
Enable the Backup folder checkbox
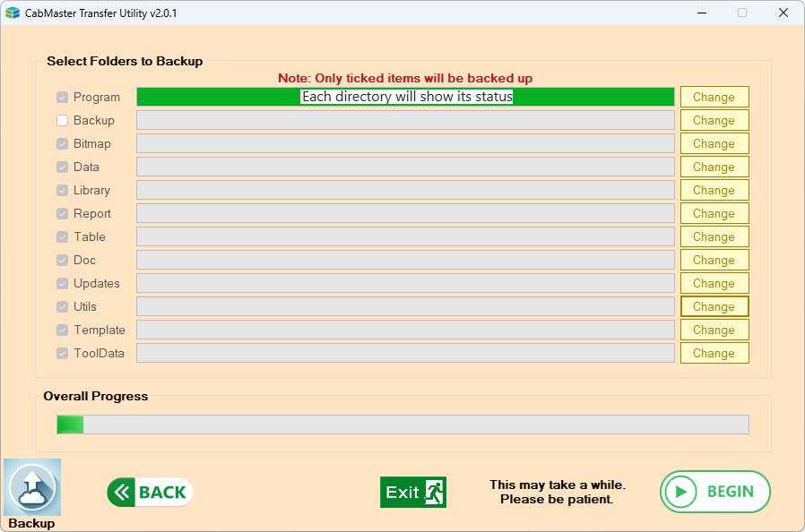tap(61, 120)
